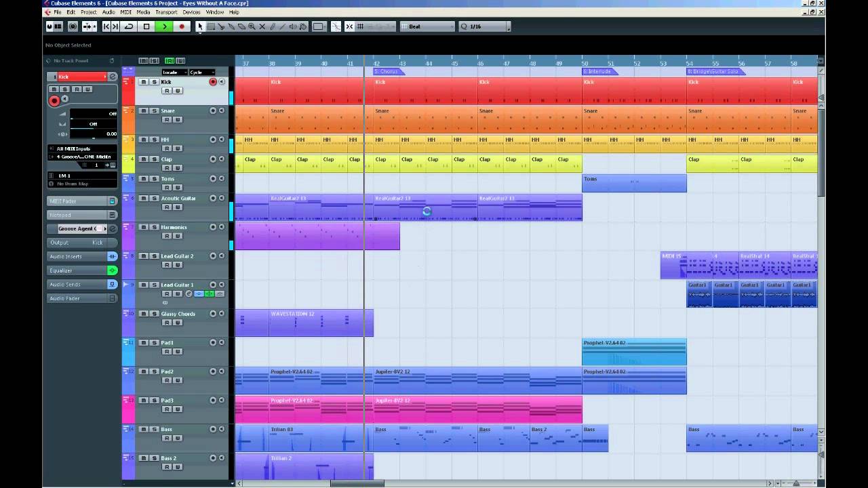Open the All MIDI Inputs routing dropdown
This screenshot has height=488, width=868.
click(x=81, y=148)
